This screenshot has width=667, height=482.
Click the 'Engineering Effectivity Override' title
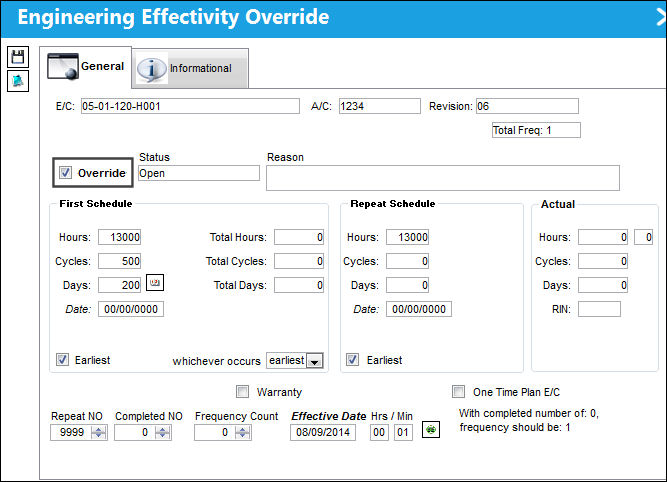(x=173, y=17)
